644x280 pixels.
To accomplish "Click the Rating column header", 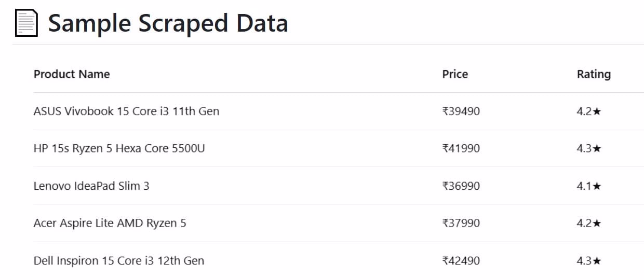I will point(594,74).
